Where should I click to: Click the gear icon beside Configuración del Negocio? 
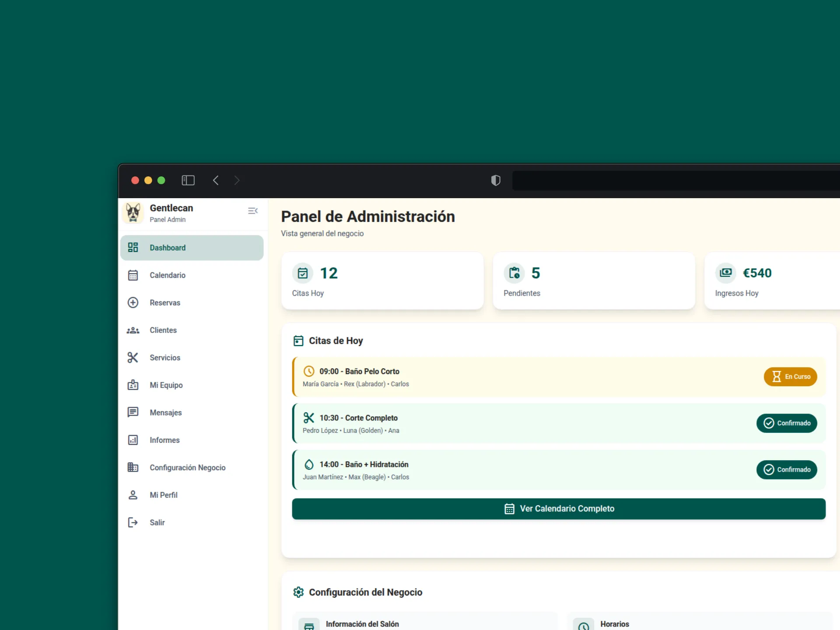(299, 592)
